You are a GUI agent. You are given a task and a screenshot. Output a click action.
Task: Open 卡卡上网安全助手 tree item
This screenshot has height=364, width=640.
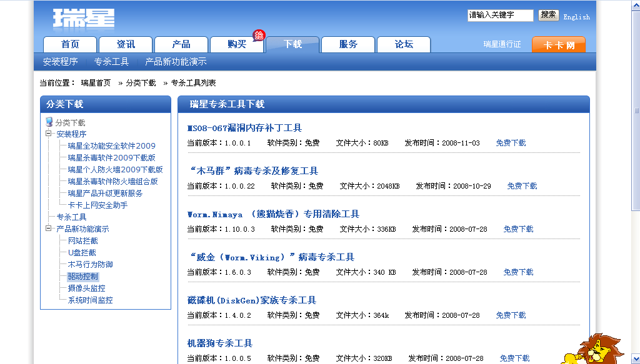97,205
